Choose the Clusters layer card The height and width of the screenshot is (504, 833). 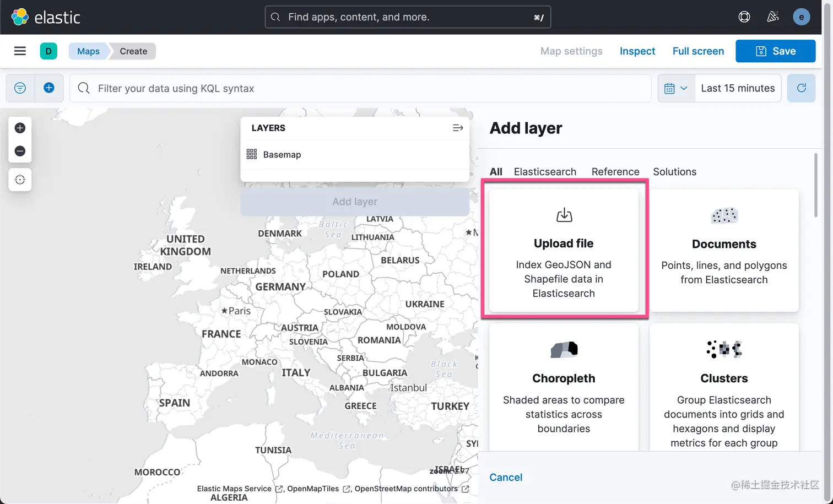point(724,387)
